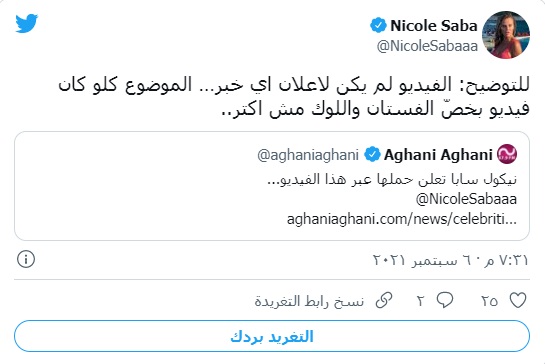Open the Nicole Saba display name
The width and height of the screenshot is (545, 364).
pyautogui.click(x=434, y=26)
